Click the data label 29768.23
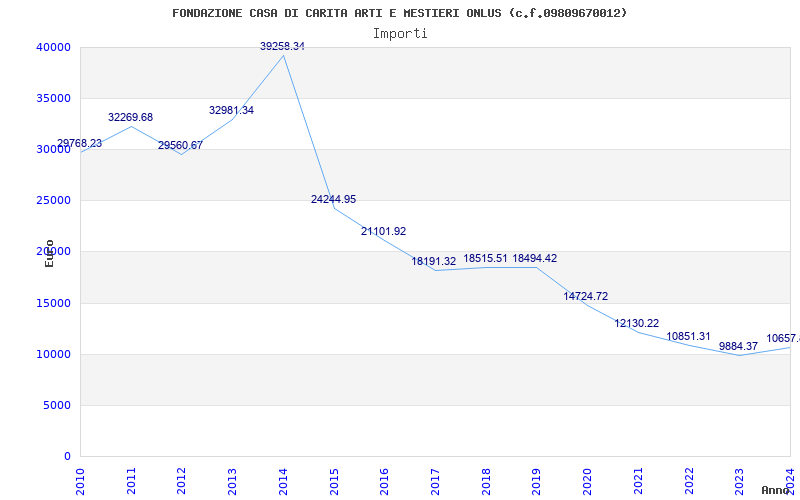This screenshot has width=800, height=500. pyautogui.click(x=79, y=143)
